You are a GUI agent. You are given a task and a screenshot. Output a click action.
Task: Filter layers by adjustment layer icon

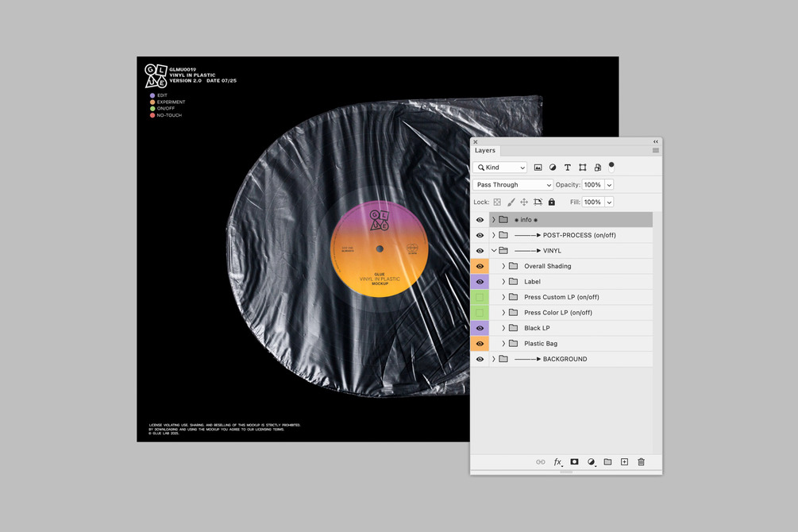(553, 168)
